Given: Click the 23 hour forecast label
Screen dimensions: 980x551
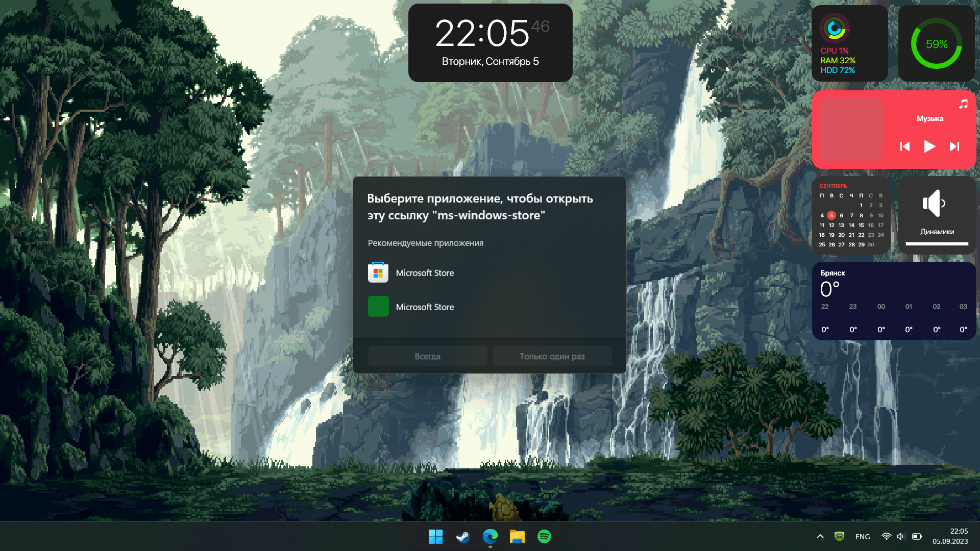Looking at the screenshot, I should coord(853,306).
